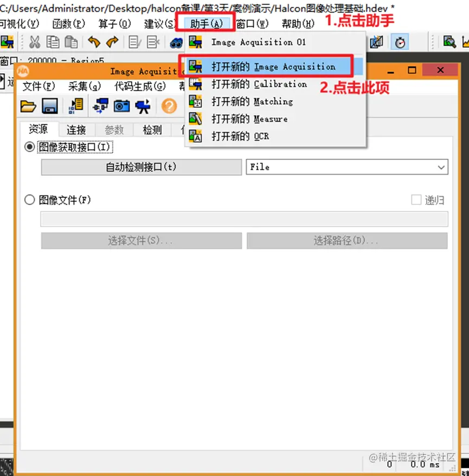Screen dimensions: 469x476
Task: Click the comment-out lines icon in main toolbar
Action: coord(134,42)
